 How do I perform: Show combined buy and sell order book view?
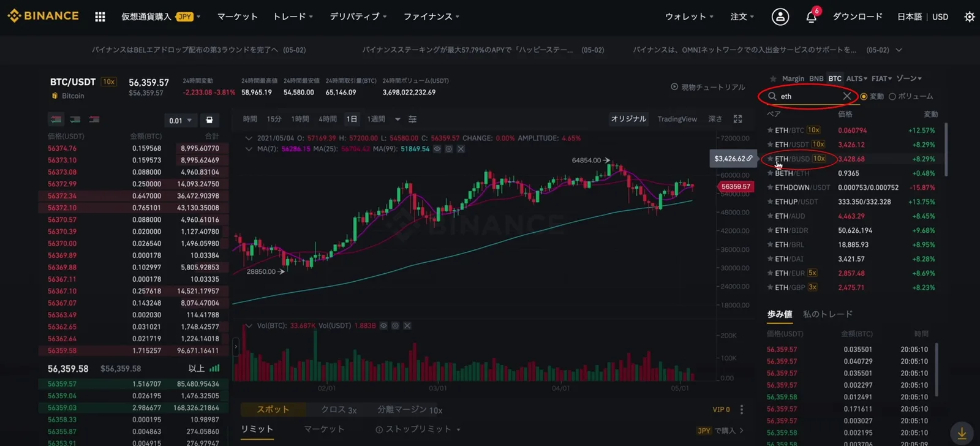[56, 119]
